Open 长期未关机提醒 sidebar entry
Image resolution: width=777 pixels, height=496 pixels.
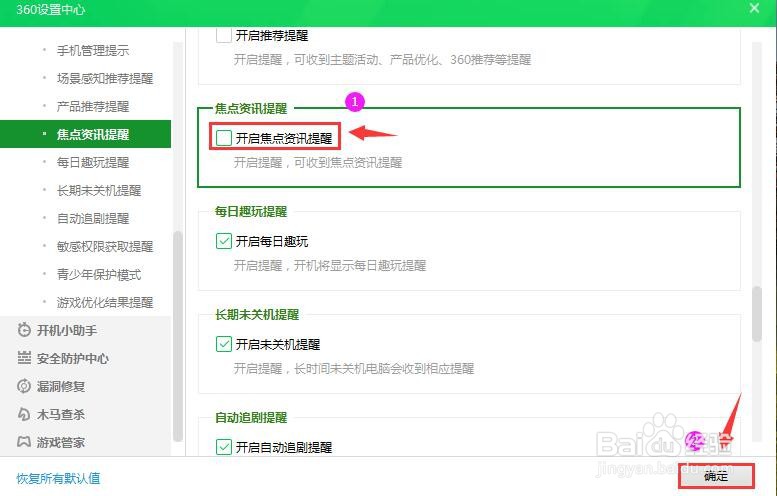pyautogui.click(x=99, y=190)
